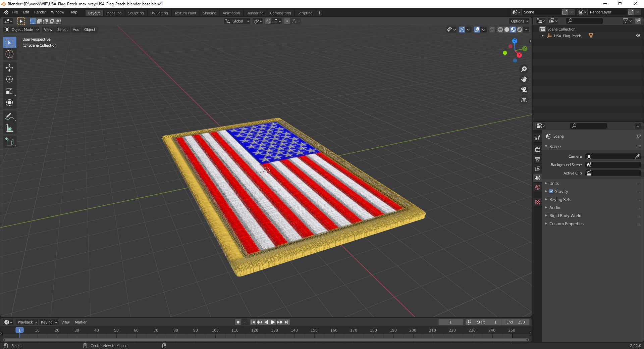This screenshot has width=644, height=349.
Task: Toggle the camera view icon
Action: pyautogui.click(x=524, y=90)
